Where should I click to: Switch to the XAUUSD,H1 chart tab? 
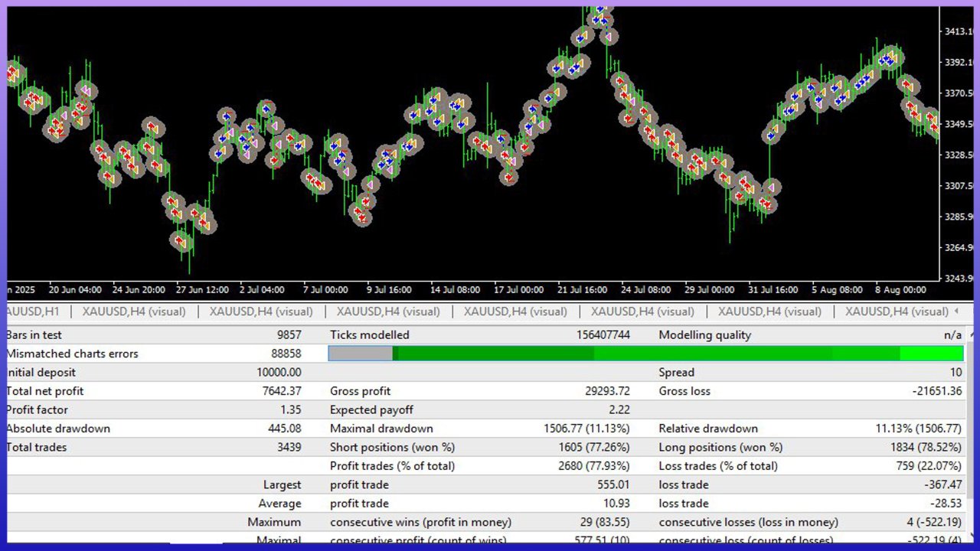click(33, 311)
